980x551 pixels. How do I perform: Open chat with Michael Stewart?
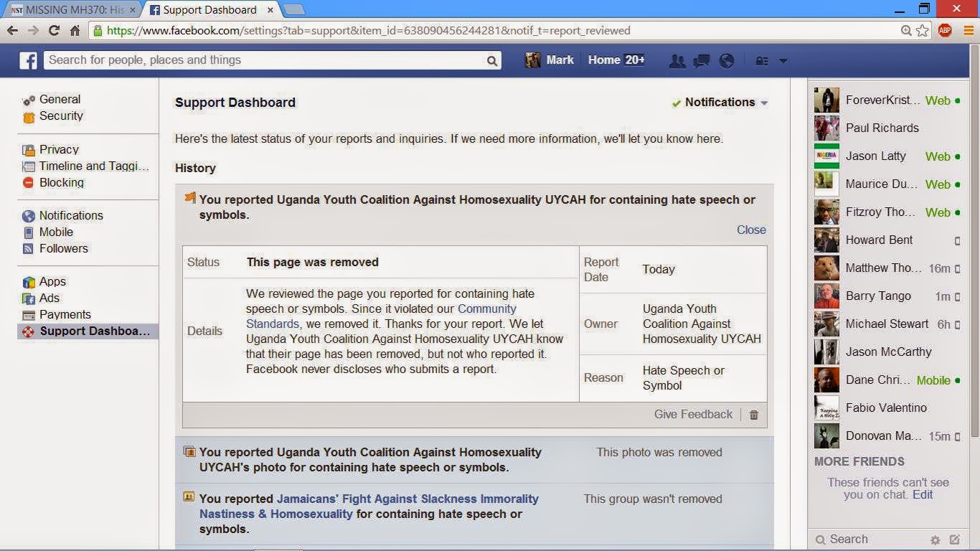pos(888,324)
